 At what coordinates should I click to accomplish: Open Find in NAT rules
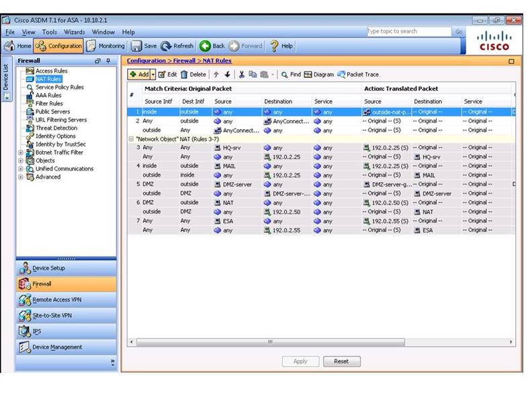[x=291, y=75]
